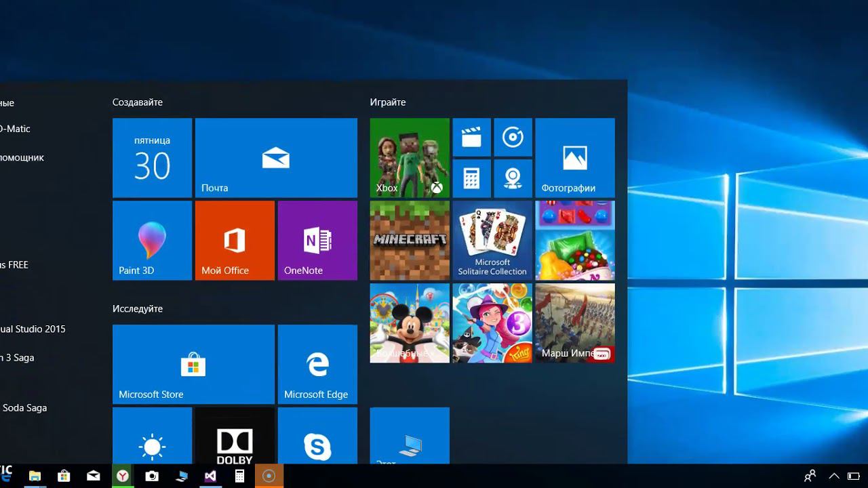
Task: Launch Microsoft Edge from its tile
Action: (317, 365)
